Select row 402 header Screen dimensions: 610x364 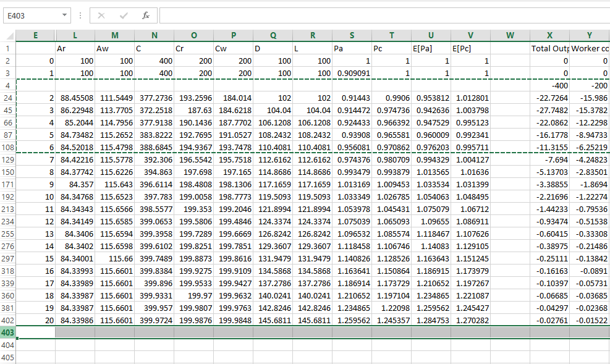click(x=8, y=321)
